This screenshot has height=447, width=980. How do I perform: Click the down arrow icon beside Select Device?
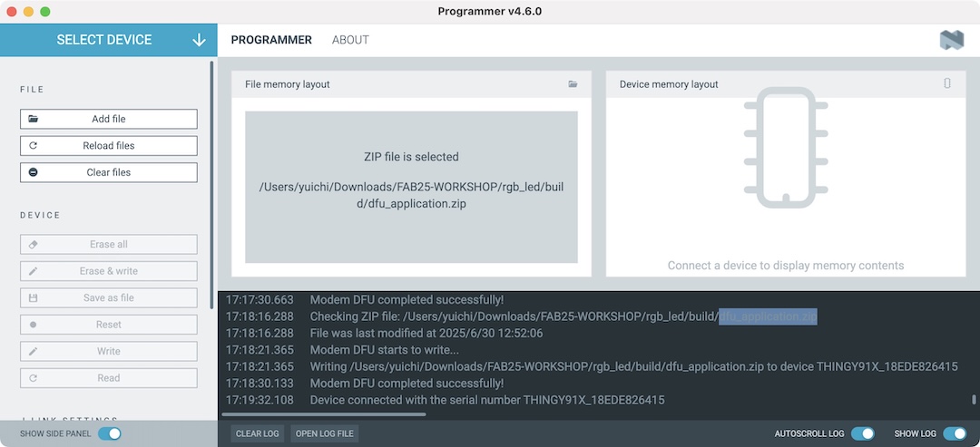pyautogui.click(x=200, y=40)
